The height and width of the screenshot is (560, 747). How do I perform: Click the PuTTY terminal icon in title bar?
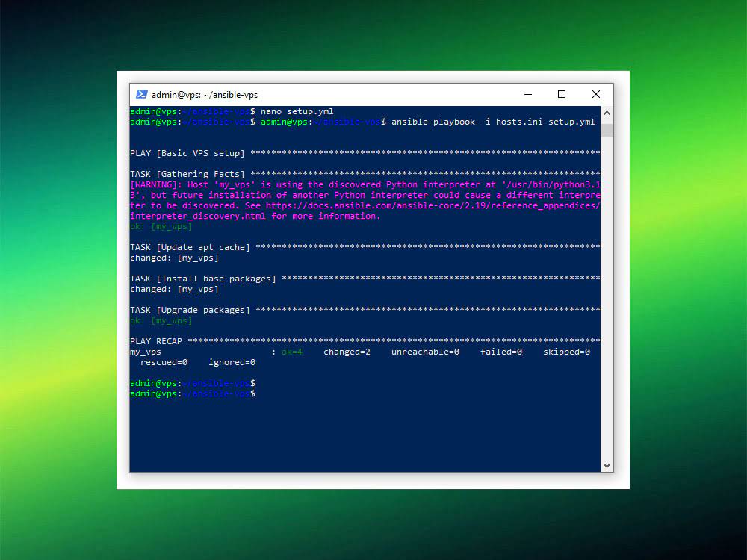(x=141, y=94)
